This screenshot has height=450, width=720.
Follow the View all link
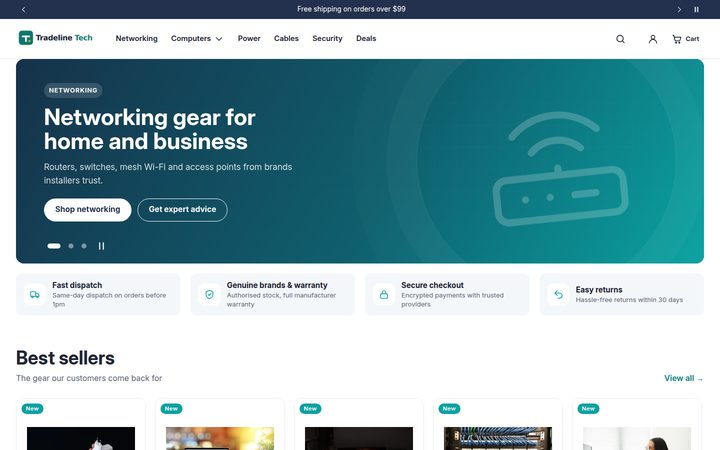tap(683, 378)
